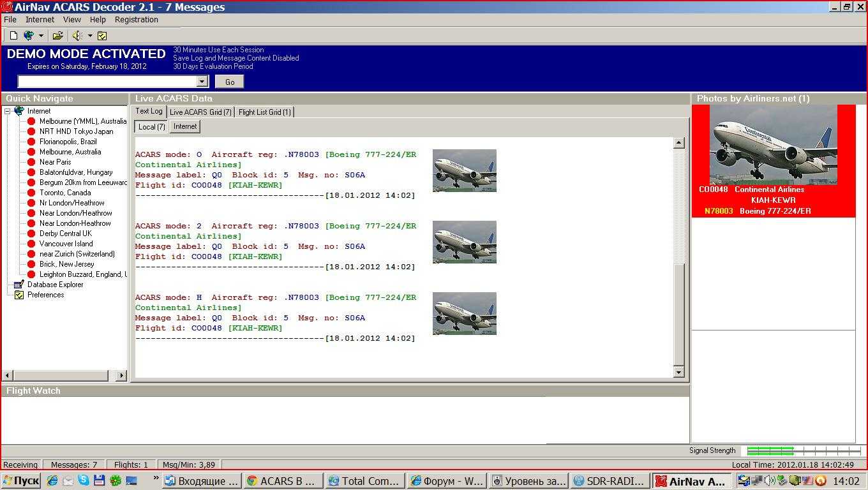868x490 pixels.
Task: Click the Preferences tree icon
Action: tap(19, 295)
